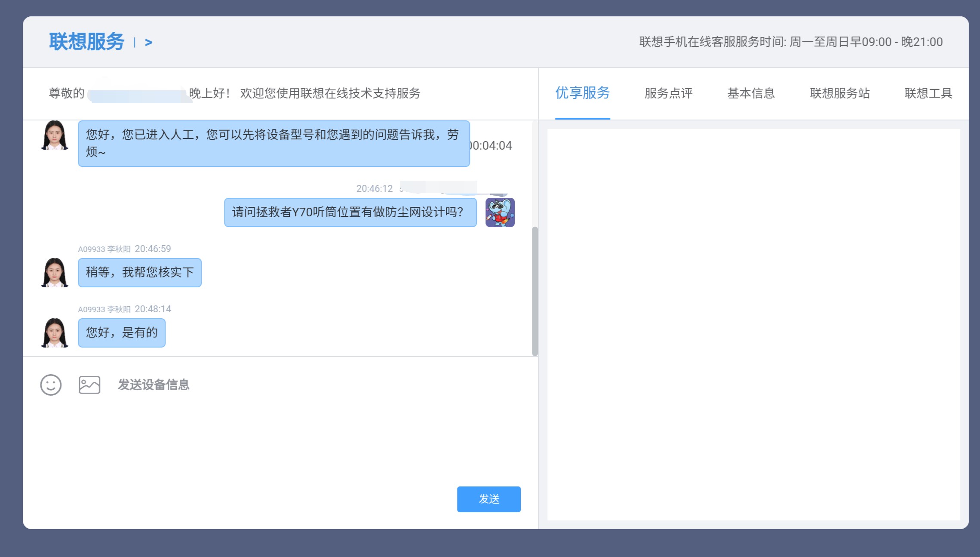Open the emoji picker smiley icon

coord(51,385)
